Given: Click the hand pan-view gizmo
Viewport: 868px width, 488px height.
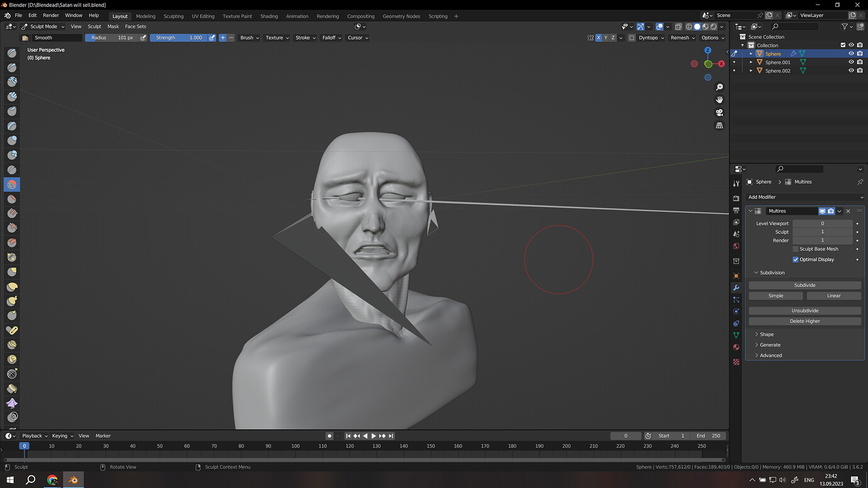Looking at the screenshot, I should [720, 99].
